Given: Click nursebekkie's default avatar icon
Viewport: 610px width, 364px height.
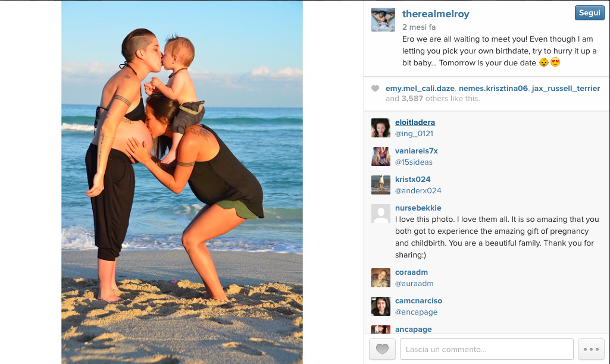Looking at the screenshot, I should [x=381, y=214].
